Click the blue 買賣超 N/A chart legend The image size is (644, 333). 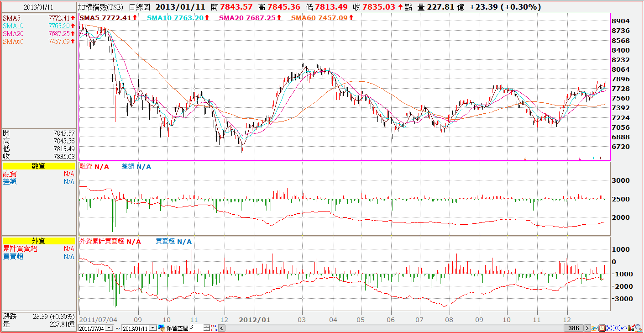tap(173, 241)
